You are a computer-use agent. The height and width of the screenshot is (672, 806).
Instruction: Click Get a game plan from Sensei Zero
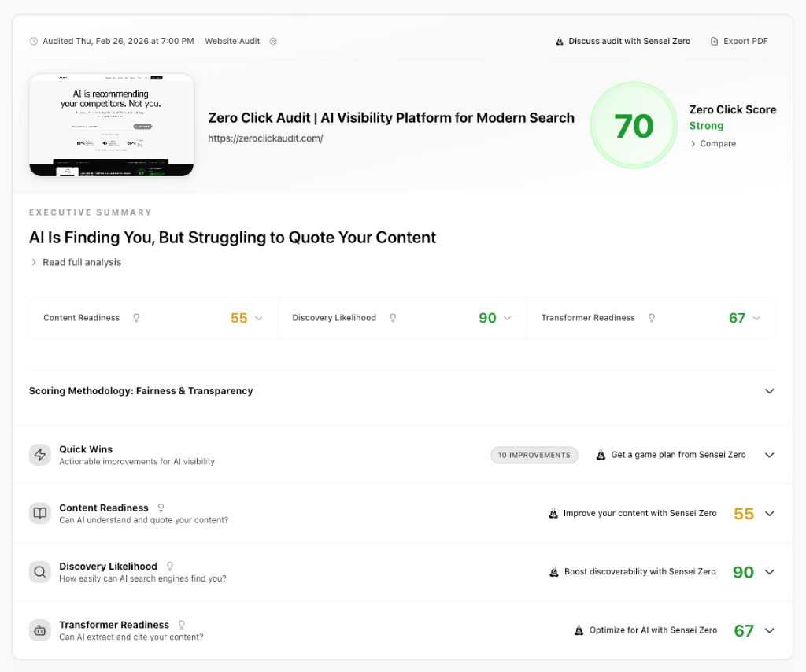pos(671,455)
